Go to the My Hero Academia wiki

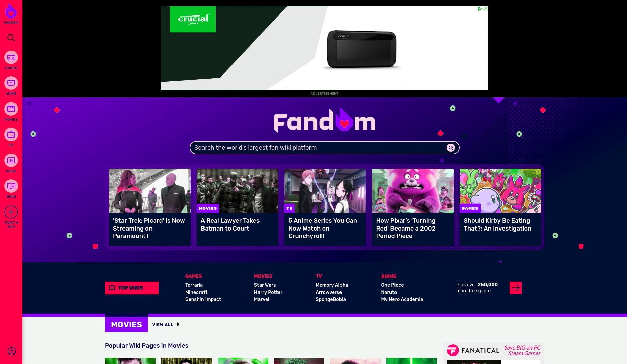click(x=402, y=299)
